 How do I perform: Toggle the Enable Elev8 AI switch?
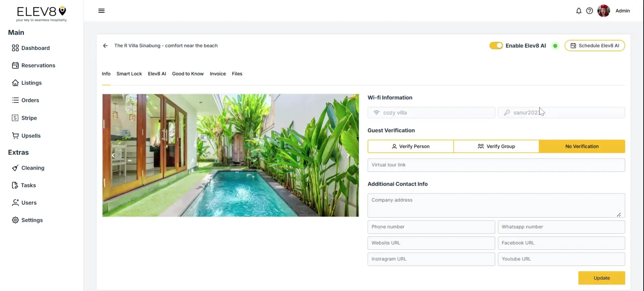(496, 46)
